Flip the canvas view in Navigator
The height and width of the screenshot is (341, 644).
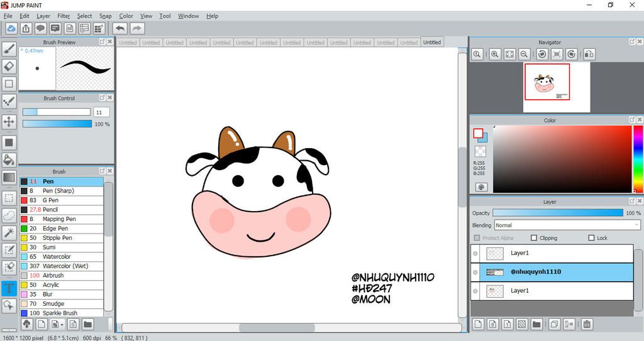(589, 54)
